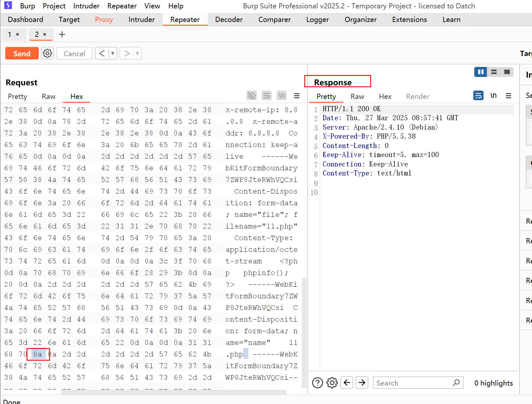Toggle non-printable \n icon in Request
Screen dimensions: 532x404
(x=282, y=96)
